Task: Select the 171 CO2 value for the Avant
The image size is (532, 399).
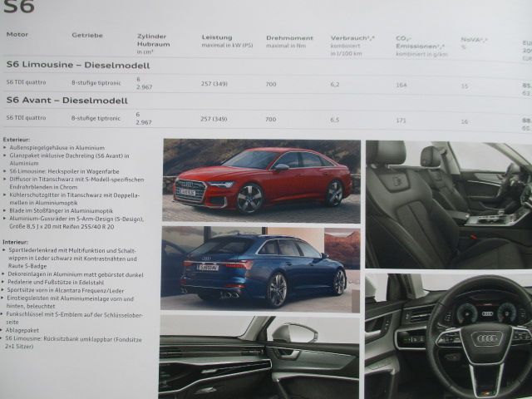Action: point(401,121)
